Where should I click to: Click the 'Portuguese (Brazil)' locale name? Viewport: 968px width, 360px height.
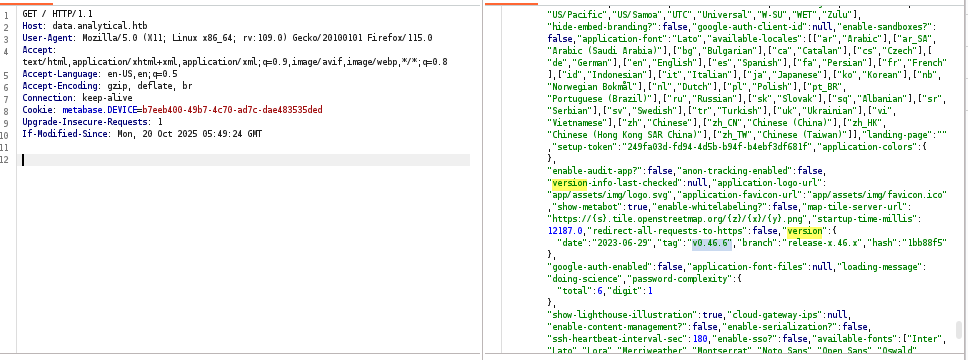(601, 99)
